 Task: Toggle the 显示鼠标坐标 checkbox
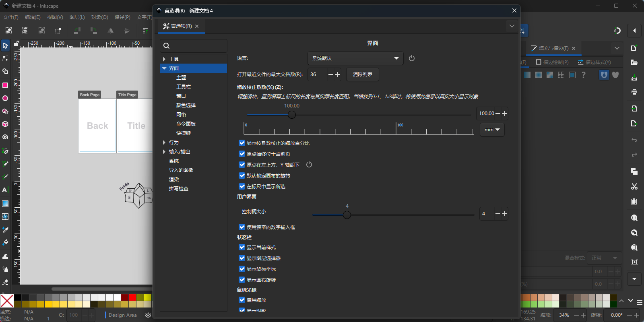pyautogui.click(x=242, y=269)
